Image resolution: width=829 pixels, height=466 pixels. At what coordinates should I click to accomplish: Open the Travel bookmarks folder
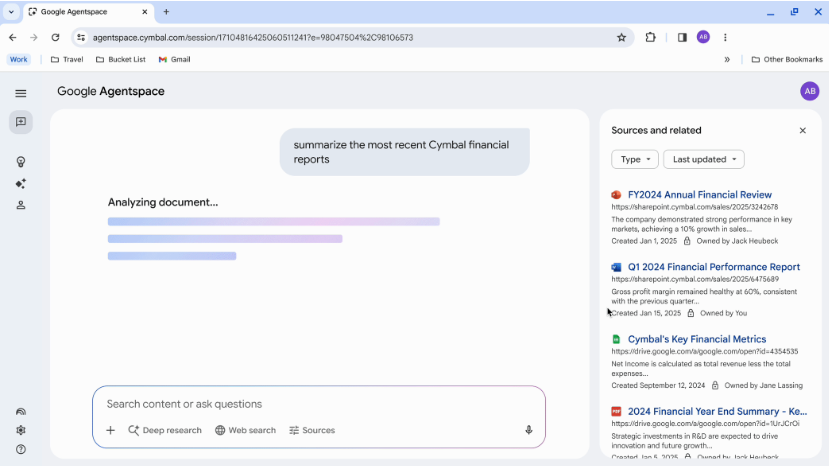coord(67,59)
